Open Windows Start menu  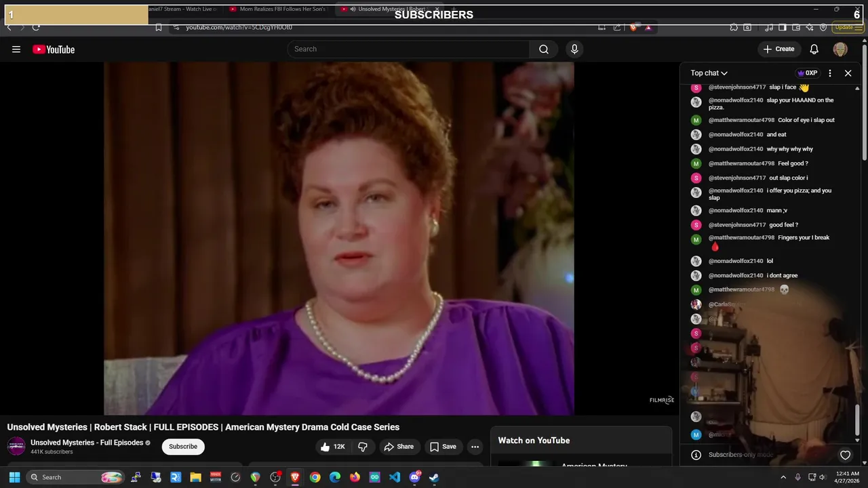[14, 477]
